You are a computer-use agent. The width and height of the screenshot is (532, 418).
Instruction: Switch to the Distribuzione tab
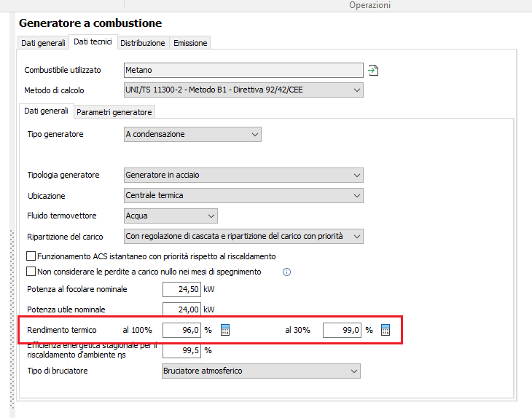pos(143,43)
